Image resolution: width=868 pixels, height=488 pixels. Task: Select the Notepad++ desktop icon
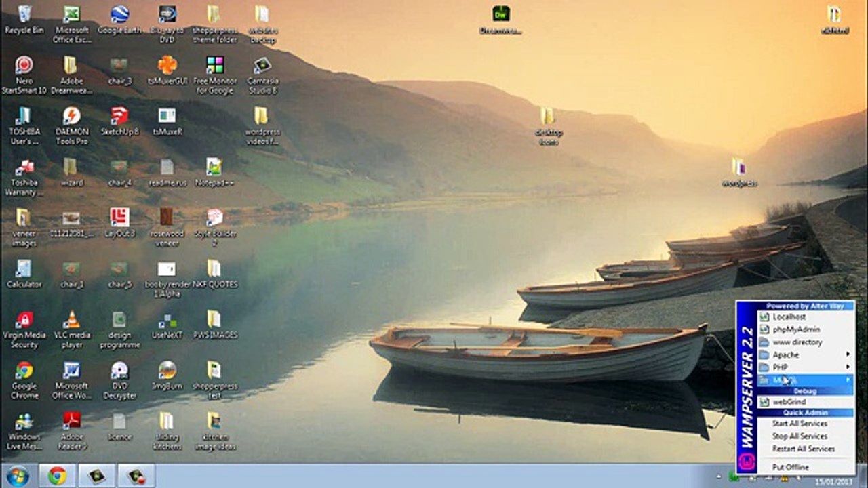click(x=214, y=172)
